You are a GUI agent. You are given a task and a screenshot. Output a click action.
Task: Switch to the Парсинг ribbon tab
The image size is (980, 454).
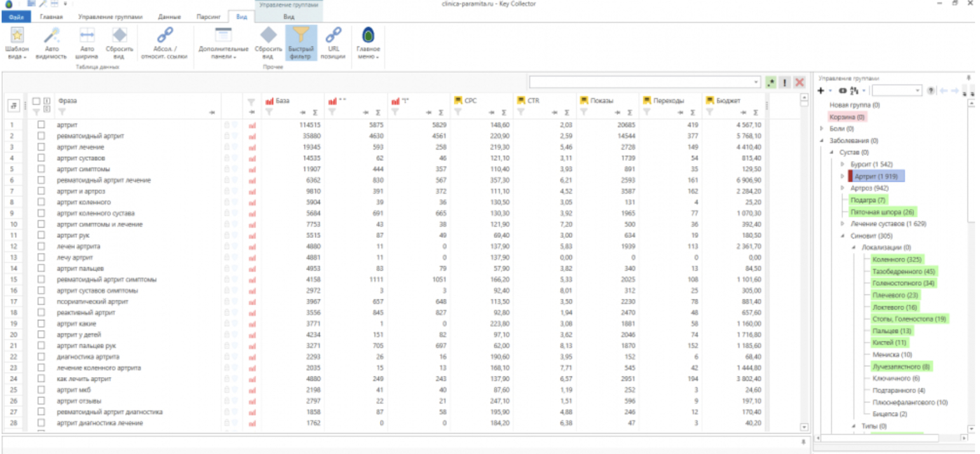[208, 17]
